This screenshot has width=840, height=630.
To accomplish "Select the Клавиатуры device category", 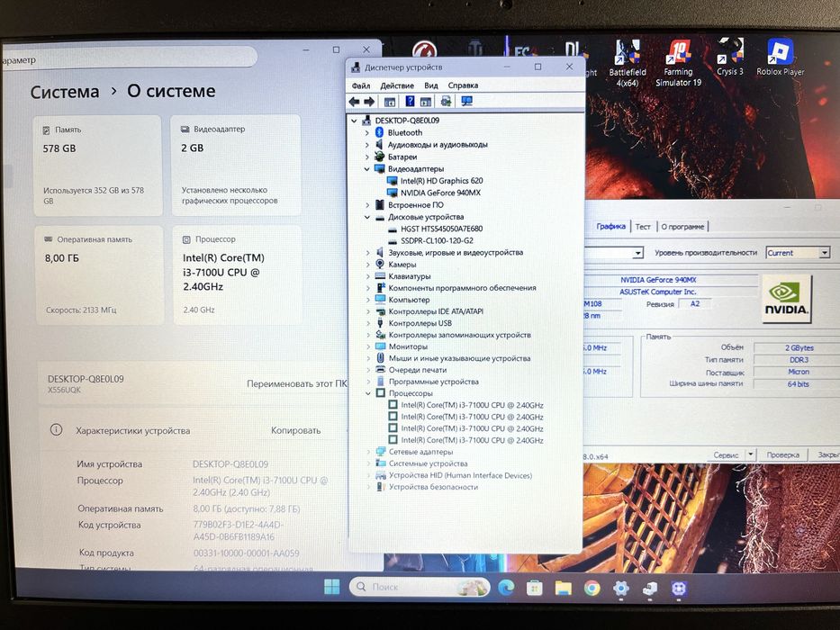I will (410, 276).
